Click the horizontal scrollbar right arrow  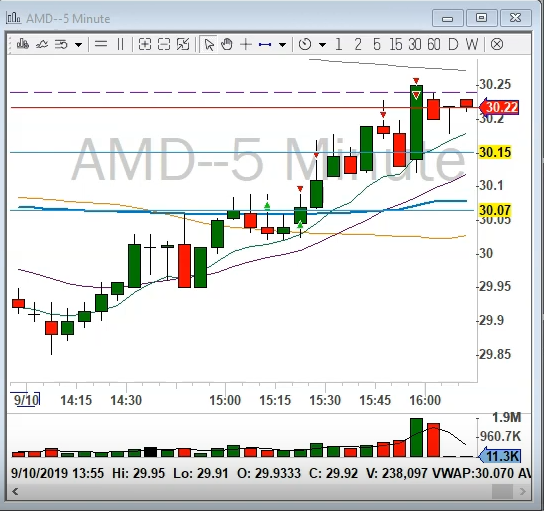click(522, 491)
